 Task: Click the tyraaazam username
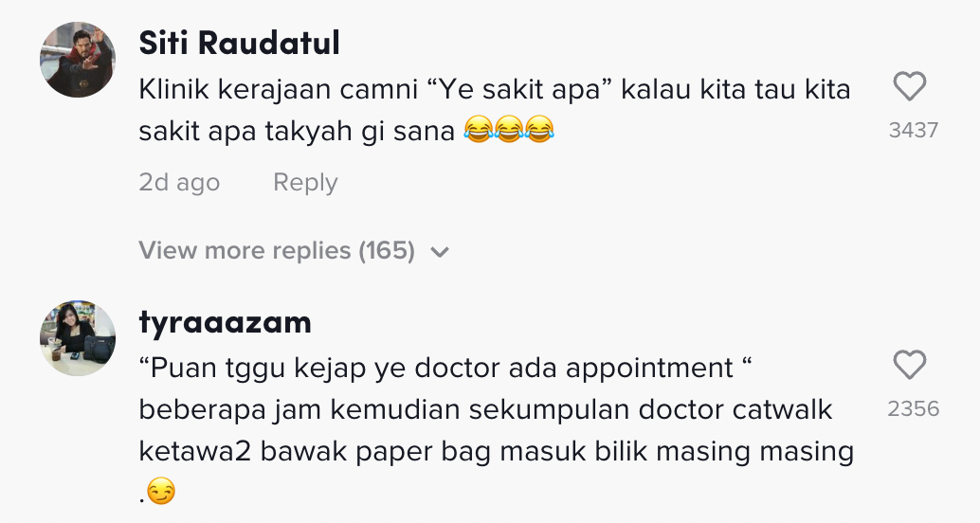225,323
